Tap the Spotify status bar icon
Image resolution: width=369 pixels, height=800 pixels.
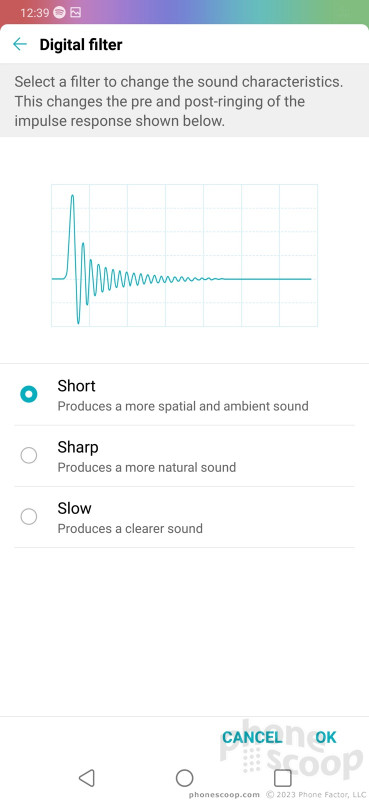coord(59,12)
